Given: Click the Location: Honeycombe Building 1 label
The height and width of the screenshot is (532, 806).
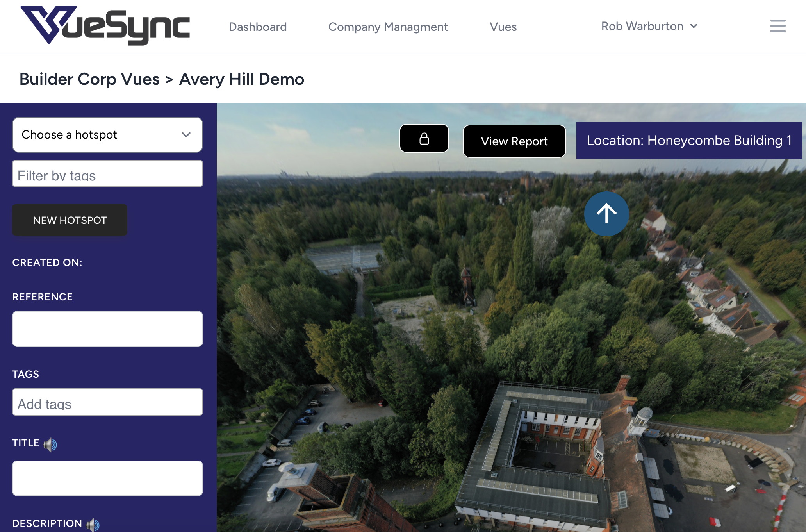Looking at the screenshot, I should [x=689, y=140].
